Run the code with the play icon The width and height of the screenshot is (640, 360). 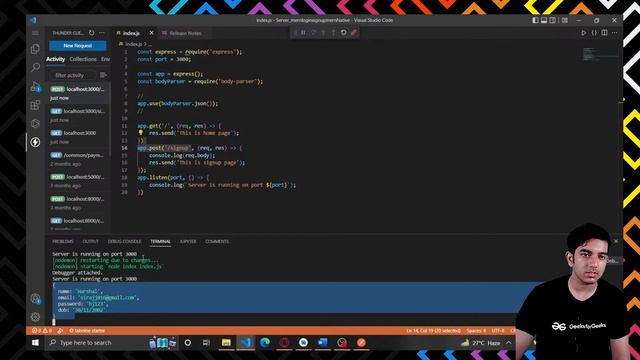584,33
